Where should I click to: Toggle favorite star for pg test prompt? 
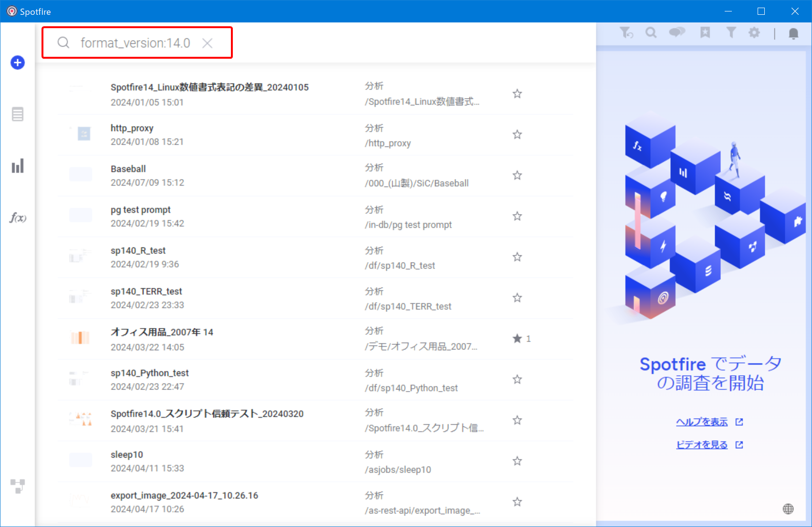point(517,216)
